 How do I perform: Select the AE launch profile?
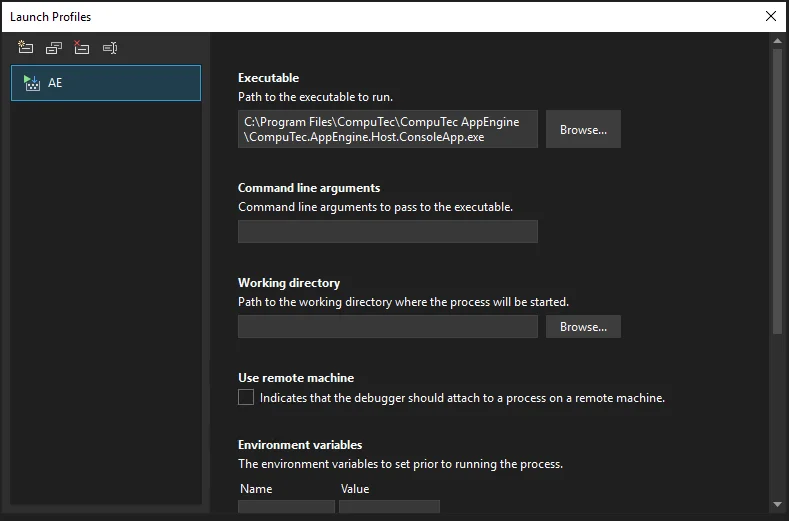pyautogui.click(x=106, y=83)
